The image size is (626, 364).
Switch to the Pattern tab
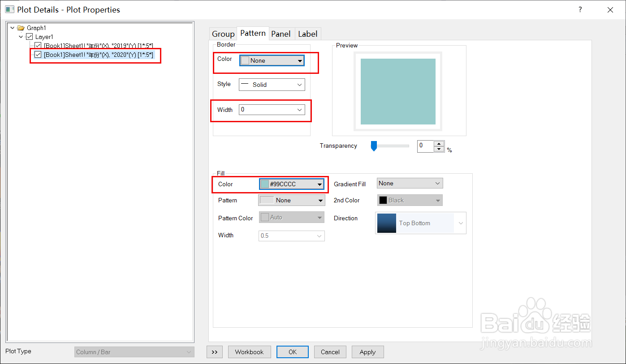(x=253, y=33)
